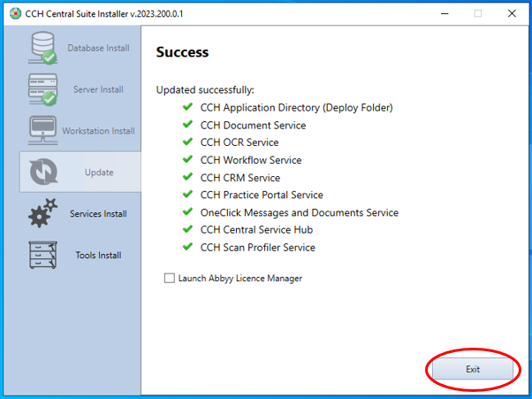Screen dimensions: 532x399
Task: Select the Update label in sidebar
Action: click(99, 173)
